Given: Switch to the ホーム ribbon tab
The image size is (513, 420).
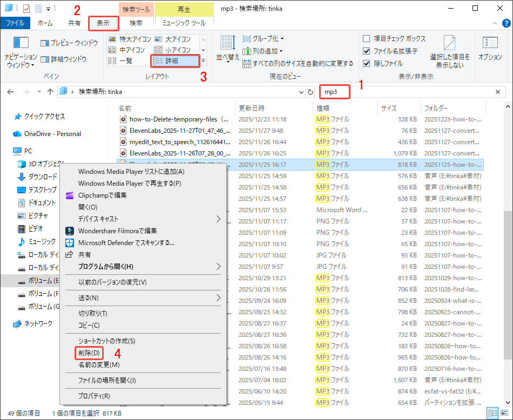Looking at the screenshot, I should click(x=45, y=23).
